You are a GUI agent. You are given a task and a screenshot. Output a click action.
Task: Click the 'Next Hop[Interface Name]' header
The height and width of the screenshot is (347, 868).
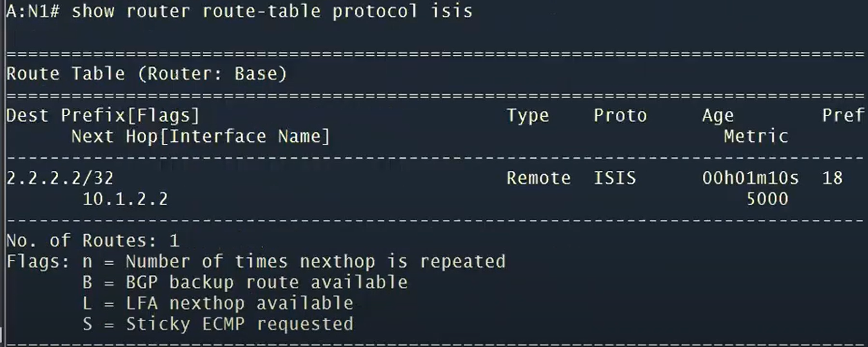pos(201,136)
